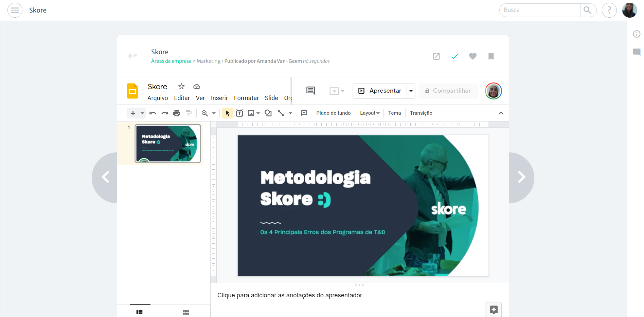Open the comments sidebar icon
Image resolution: width=644 pixels, height=317 pixels.
pyautogui.click(x=637, y=52)
